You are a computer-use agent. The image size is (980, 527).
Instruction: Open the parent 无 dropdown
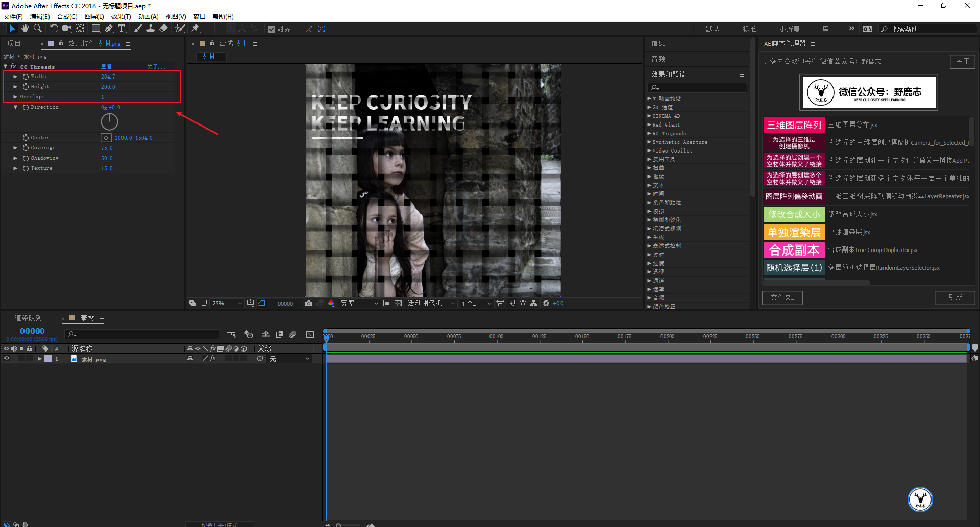coord(290,359)
